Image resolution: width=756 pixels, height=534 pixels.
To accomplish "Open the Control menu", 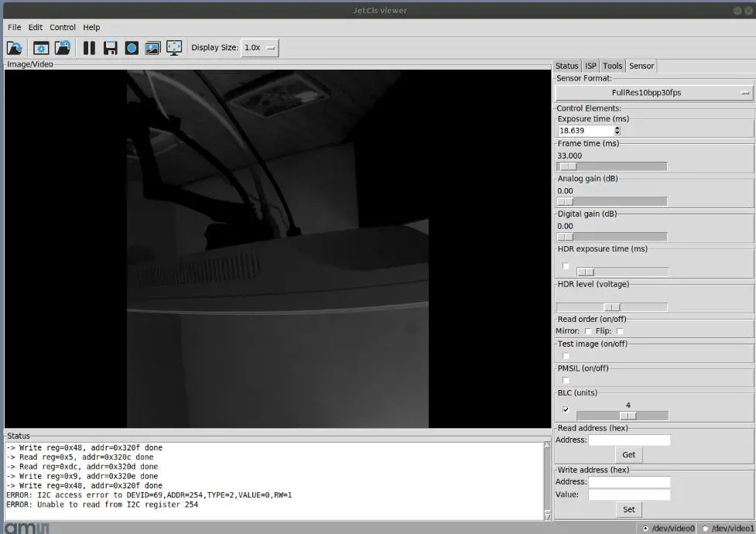I will [63, 27].
